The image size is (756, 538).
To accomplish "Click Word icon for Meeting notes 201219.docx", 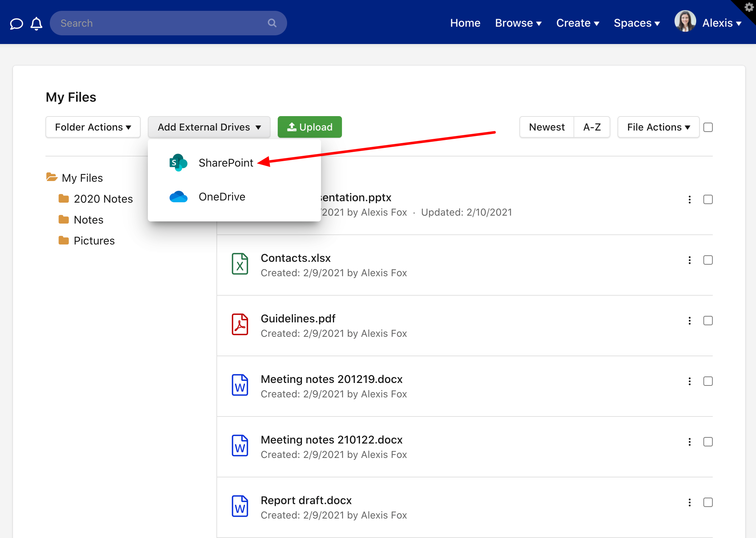I will click(x=240, y=385).
